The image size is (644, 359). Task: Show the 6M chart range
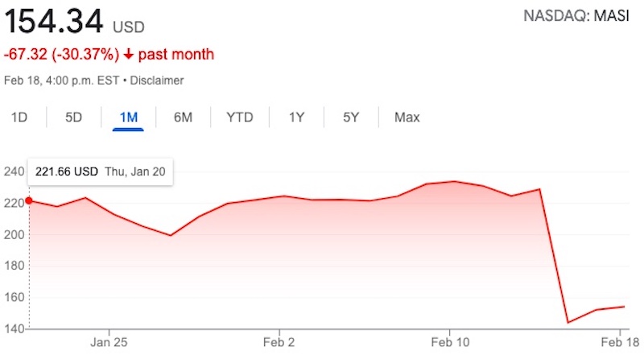coord(183,118)
